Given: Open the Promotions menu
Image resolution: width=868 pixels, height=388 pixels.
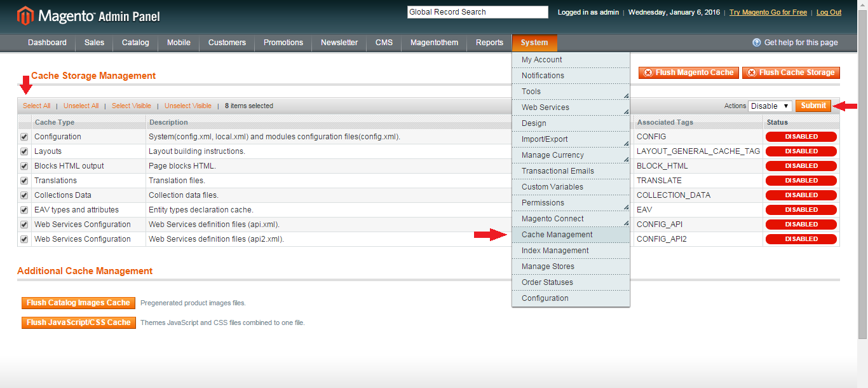Looking at the screenshot, I should (283, 43).
